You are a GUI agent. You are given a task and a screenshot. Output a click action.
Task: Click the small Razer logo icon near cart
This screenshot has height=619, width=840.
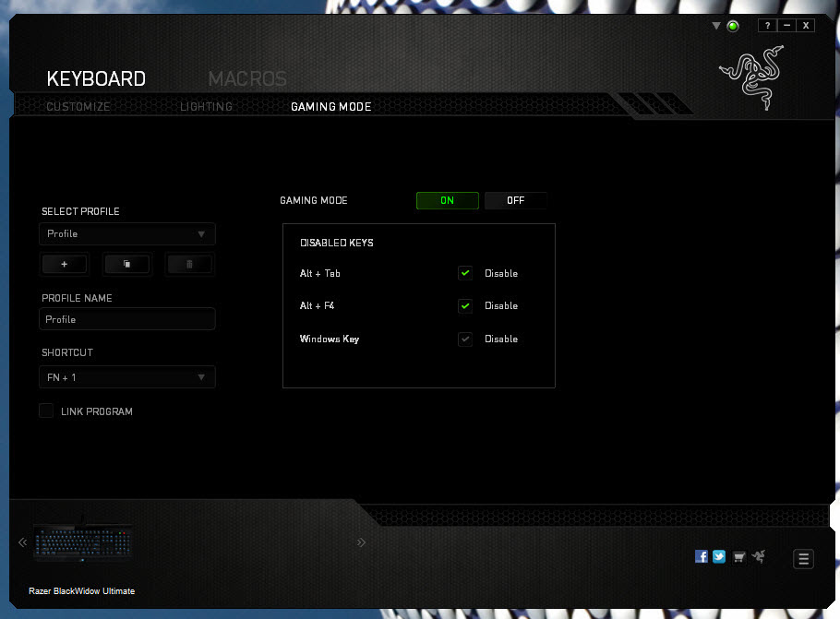(x=759, y=556)
